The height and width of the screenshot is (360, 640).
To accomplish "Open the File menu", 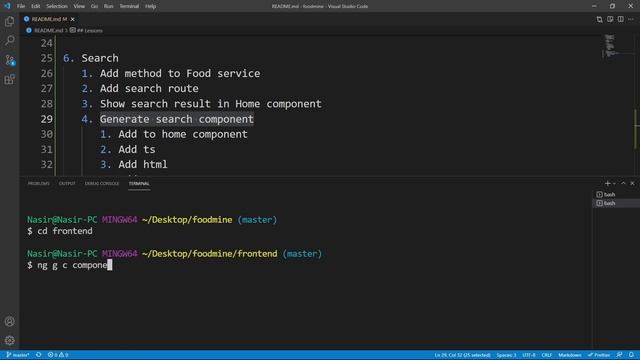I will [21, 6].
